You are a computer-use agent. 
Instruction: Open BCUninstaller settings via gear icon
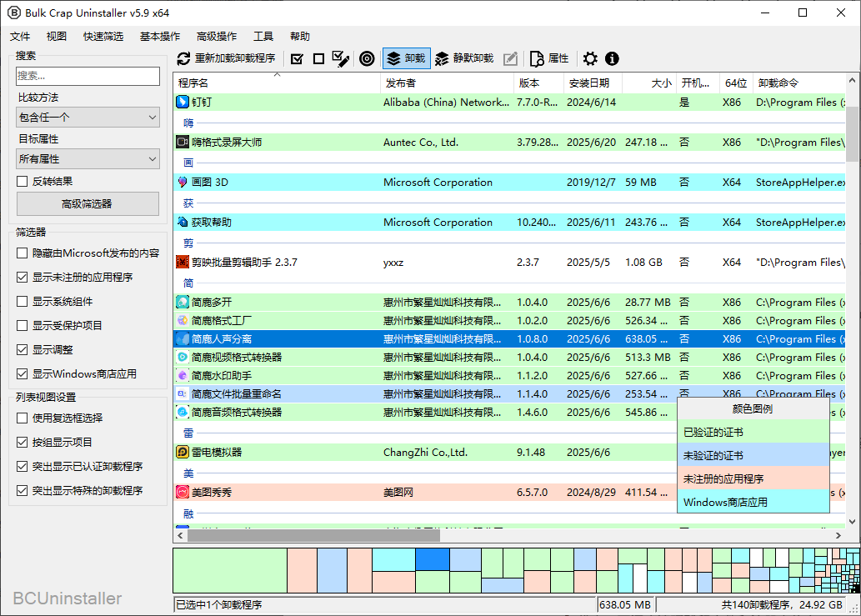click(590, 58)
